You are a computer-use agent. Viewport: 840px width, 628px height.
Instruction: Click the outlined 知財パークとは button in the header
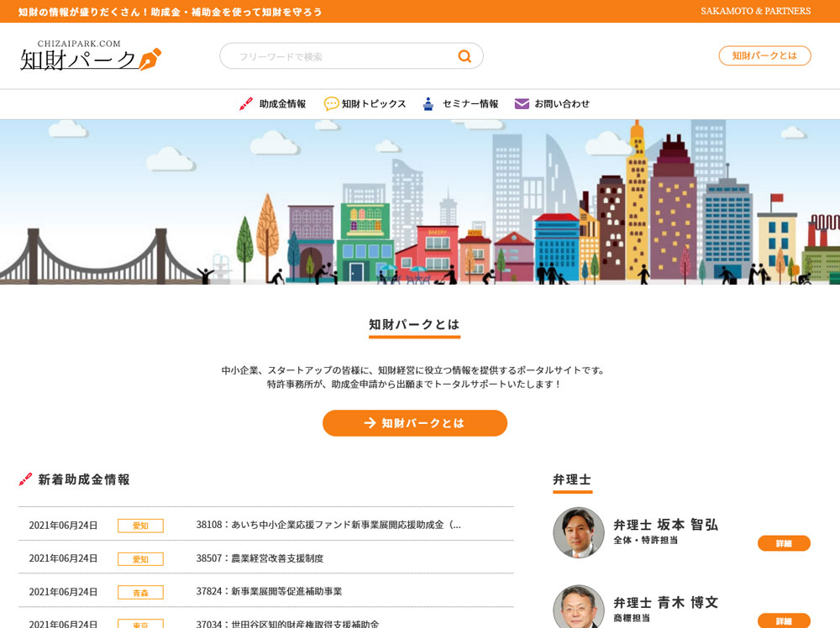[764, 56]
